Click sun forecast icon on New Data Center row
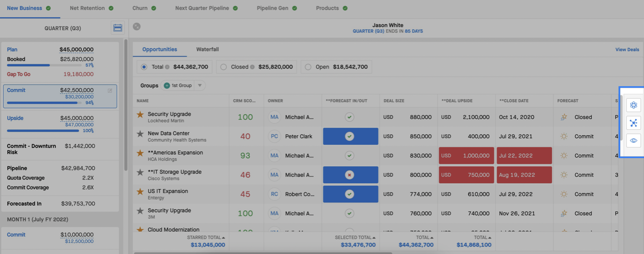Viewport: 644px width, 254px height. point(564,137)
